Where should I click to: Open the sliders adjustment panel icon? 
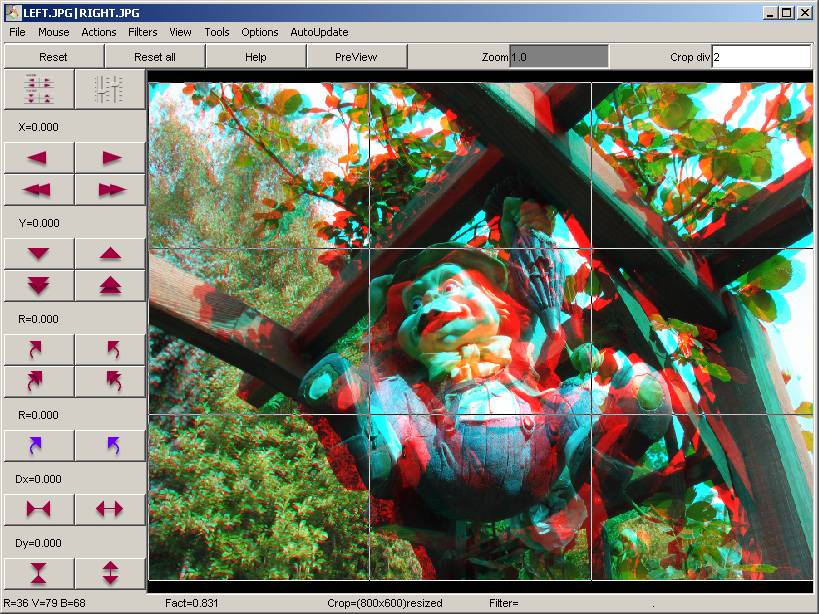click(110, 90)
